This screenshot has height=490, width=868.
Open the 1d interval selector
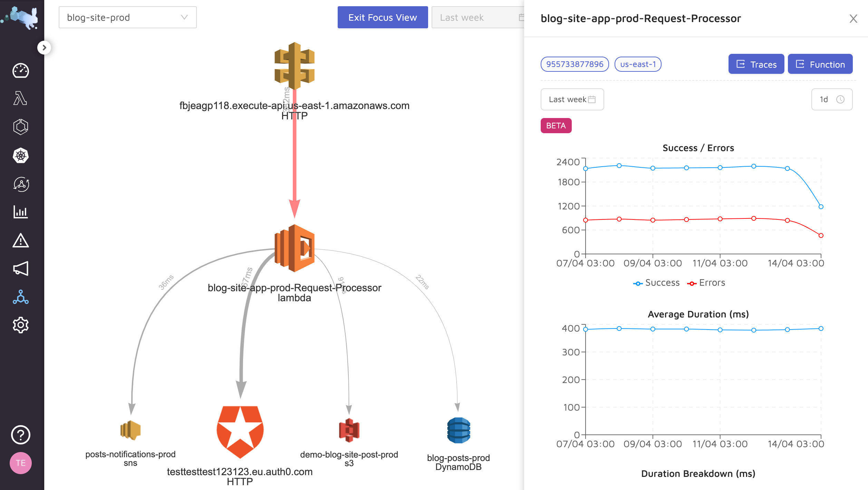(831, 99)
